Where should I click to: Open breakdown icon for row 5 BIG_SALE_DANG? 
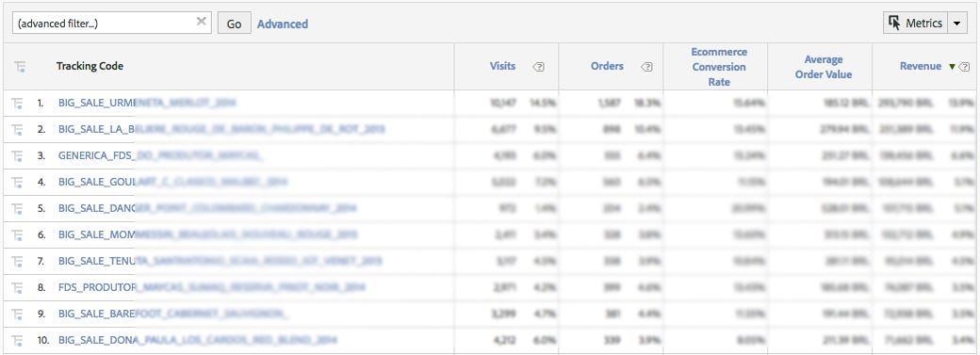(18, 208)
